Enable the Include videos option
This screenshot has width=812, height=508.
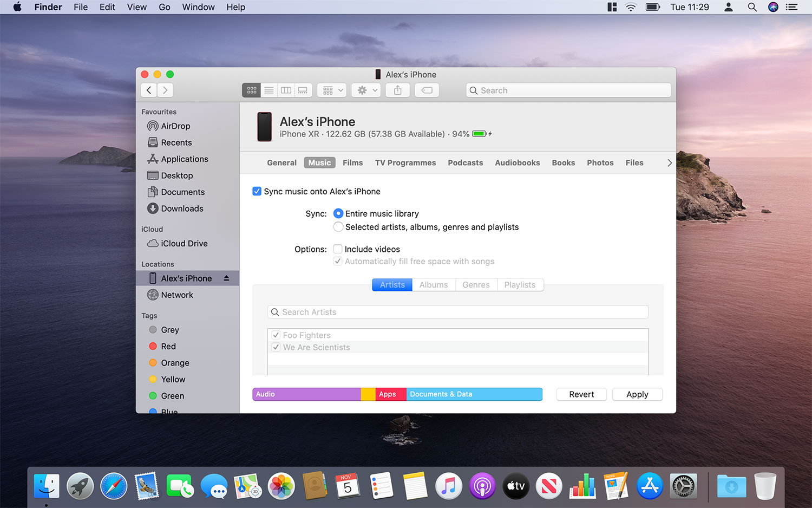coord(337,249)
